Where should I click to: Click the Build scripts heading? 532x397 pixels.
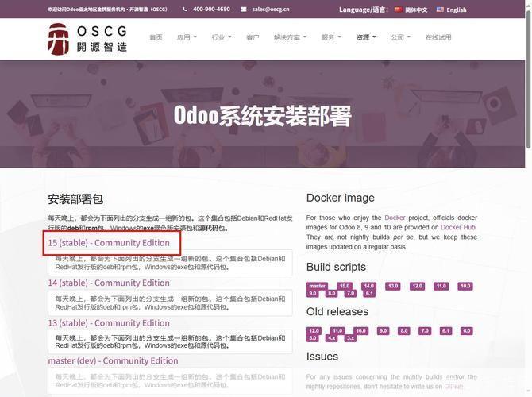[336, 267]
